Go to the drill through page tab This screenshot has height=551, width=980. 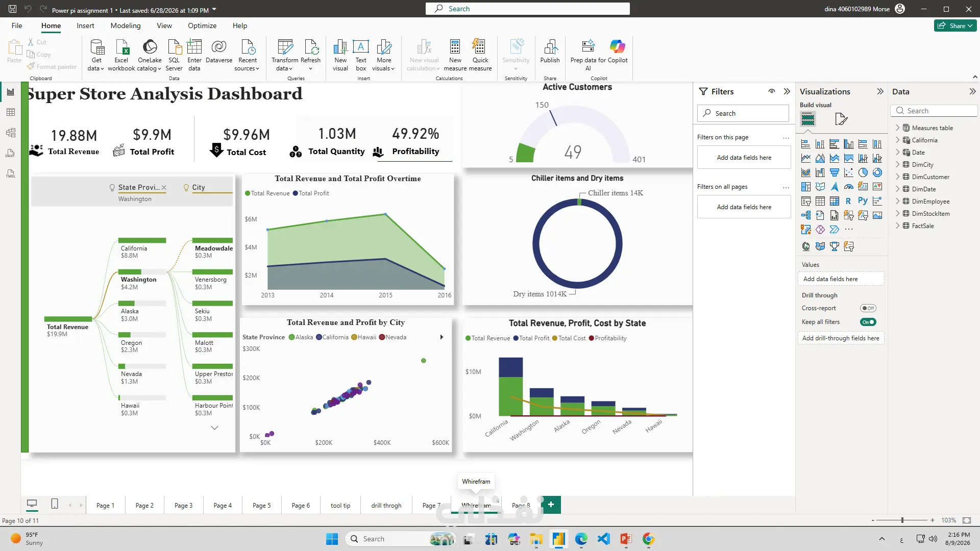tap(386, 506)
